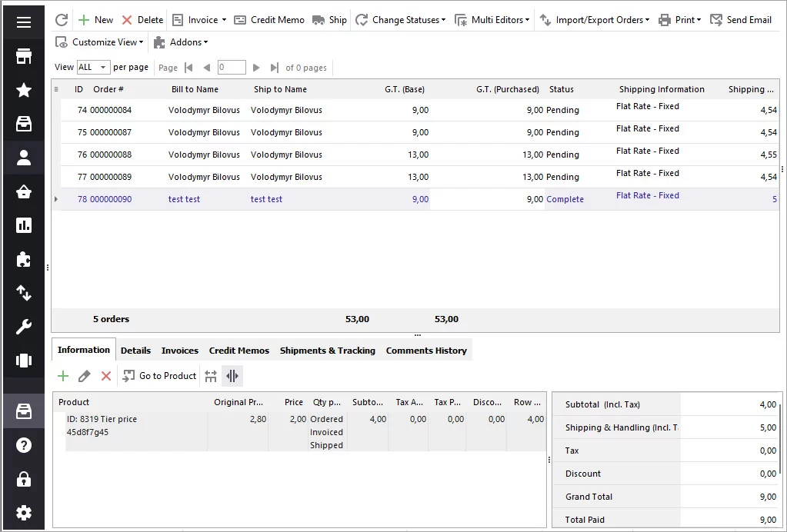Go to last page arrow
This screenshot has height=532, width=787.
pyautogui.click(x=274, y=68)
